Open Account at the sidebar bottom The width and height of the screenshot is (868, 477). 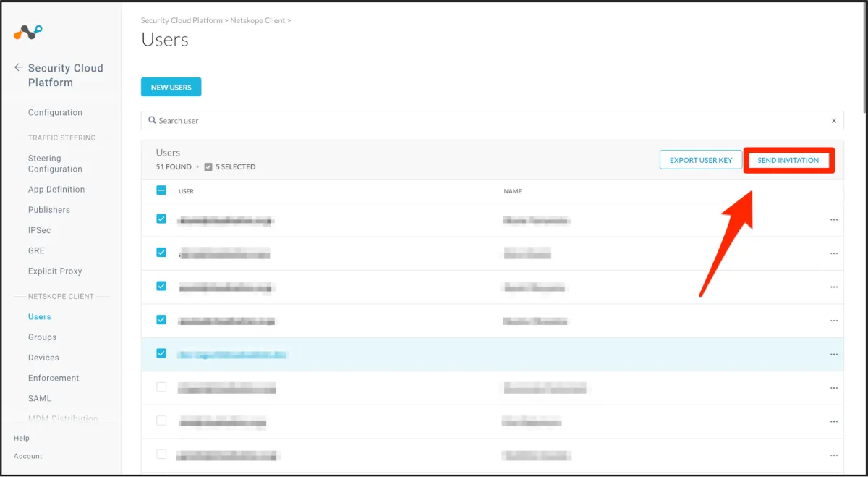point(28,456)
